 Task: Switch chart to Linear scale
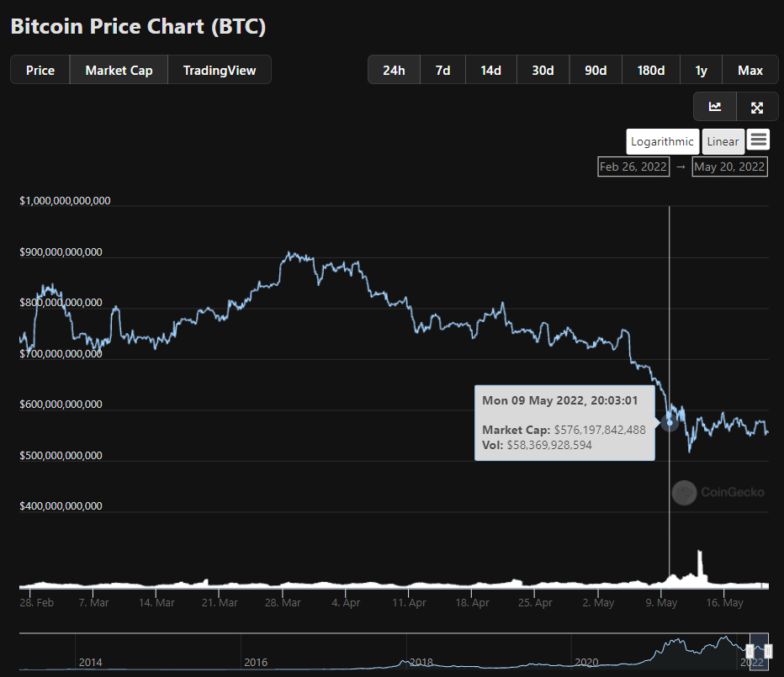pyautogui.click(x=723, y=141)
